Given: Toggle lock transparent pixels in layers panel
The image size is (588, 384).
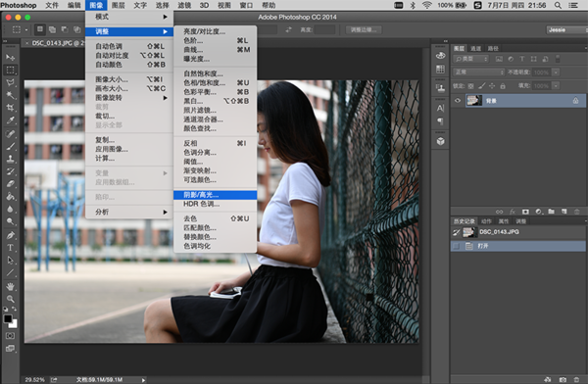Looking at the screenshot, I should [471, 86].
